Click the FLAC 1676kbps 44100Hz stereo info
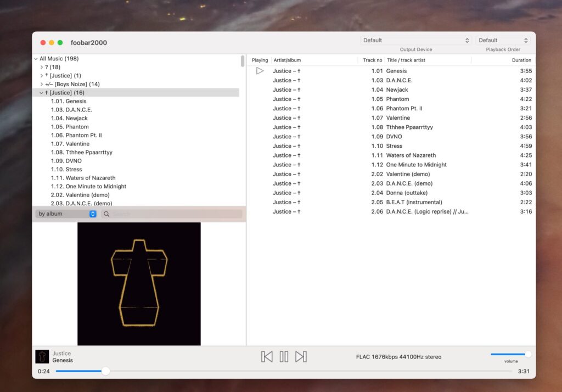The width and height of the screenshot is (562, 392). pyautogui.click(x=398, y=357)
